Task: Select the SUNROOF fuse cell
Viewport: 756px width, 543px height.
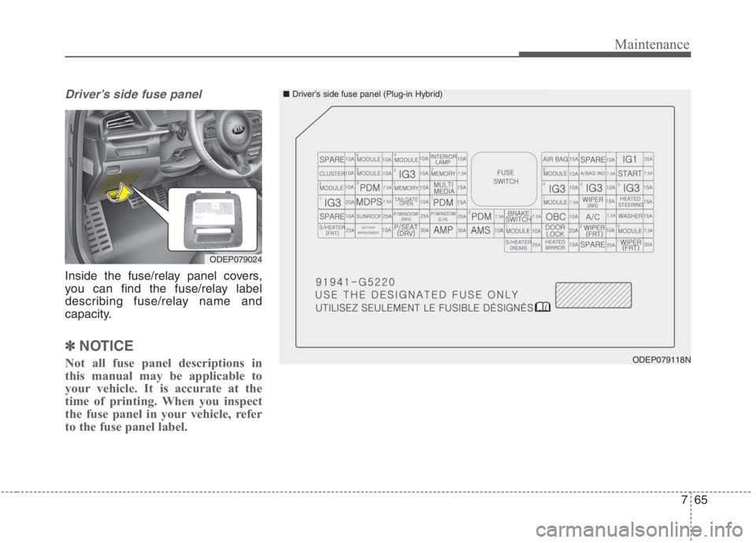Action: pyautogui.click(x=369, y=216)
